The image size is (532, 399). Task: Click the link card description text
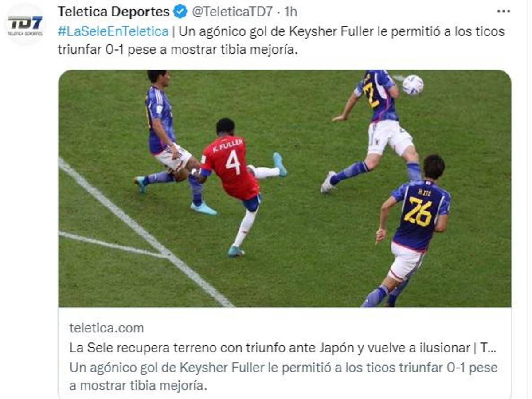point(283,376)
